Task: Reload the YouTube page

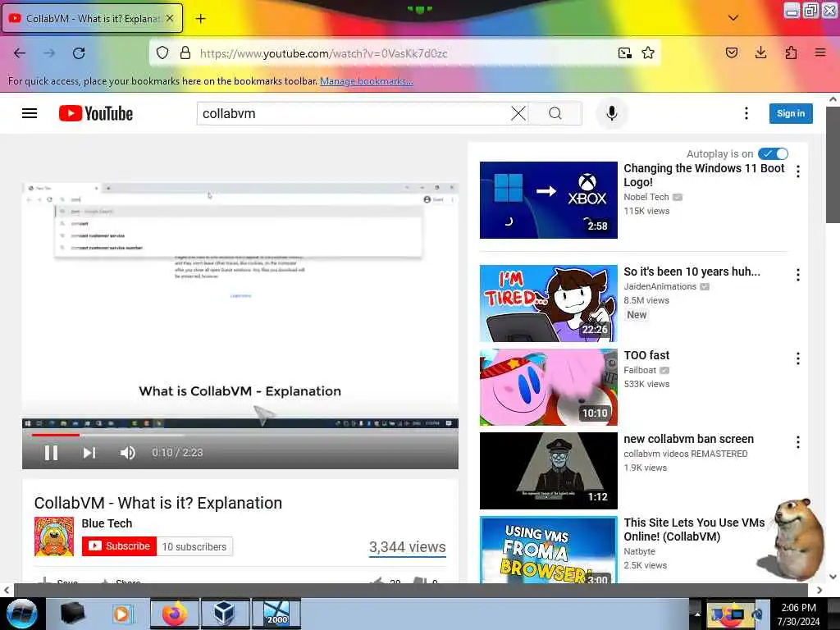Action: (x=79, y=53)
